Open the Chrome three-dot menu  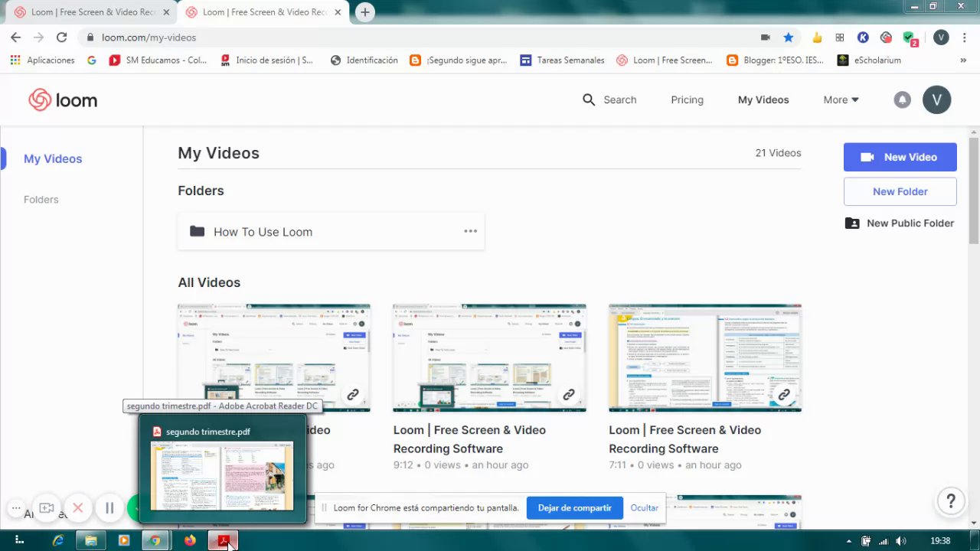965,37
